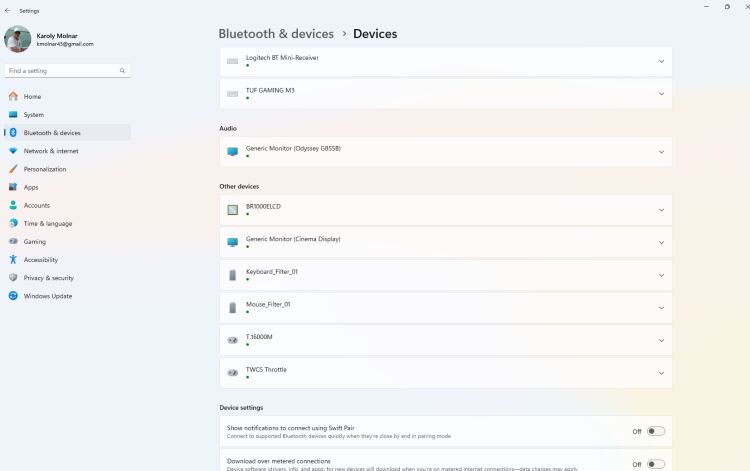Minimize the Settings window
Viewport: 750px width, 471px height.
point(706,7)
